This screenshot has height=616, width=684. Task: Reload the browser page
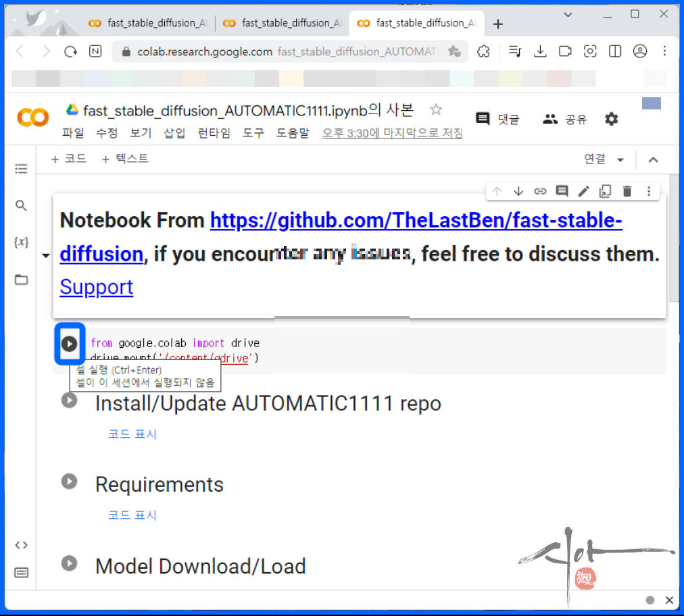coord(70,52)
